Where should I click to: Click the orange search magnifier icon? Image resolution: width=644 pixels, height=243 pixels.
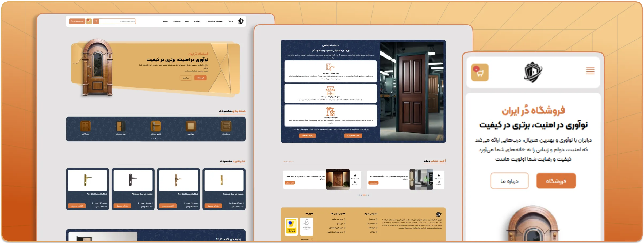(96, 21)
